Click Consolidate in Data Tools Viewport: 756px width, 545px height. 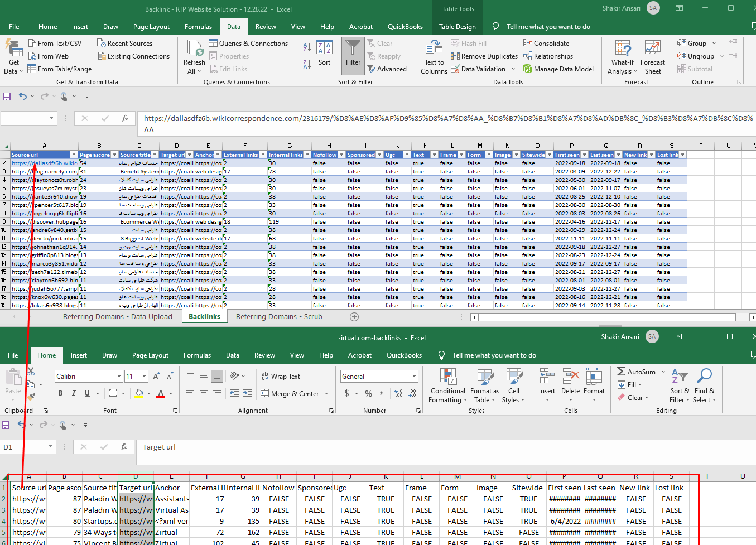(546, 44)
